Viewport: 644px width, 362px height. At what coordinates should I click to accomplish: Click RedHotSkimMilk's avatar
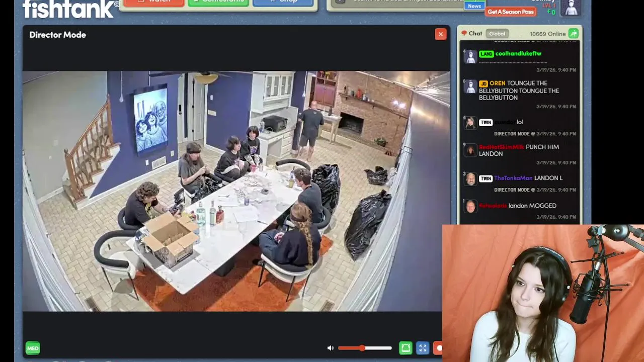(470, 150)
